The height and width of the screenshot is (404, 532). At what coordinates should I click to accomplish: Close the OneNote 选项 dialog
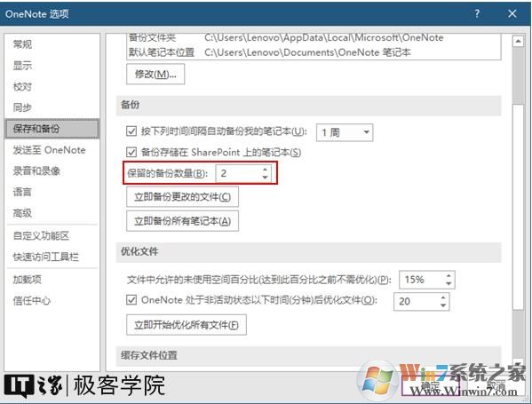pyautogui.click(x=512, y=13)
